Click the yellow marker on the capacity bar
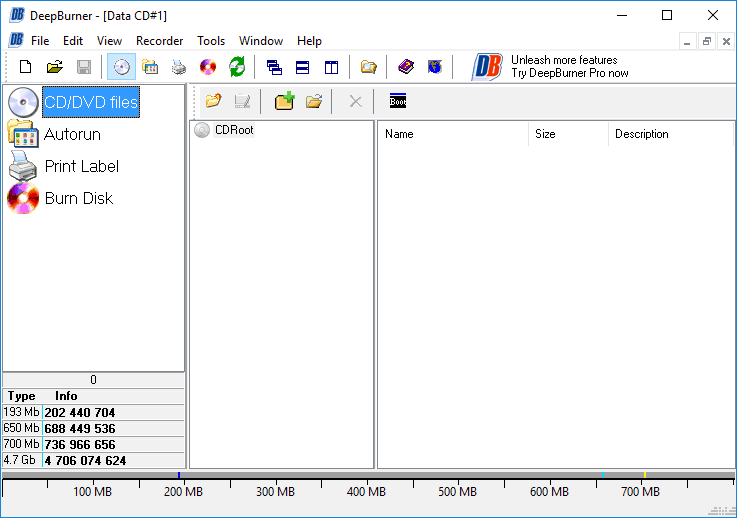 (645, 475)
